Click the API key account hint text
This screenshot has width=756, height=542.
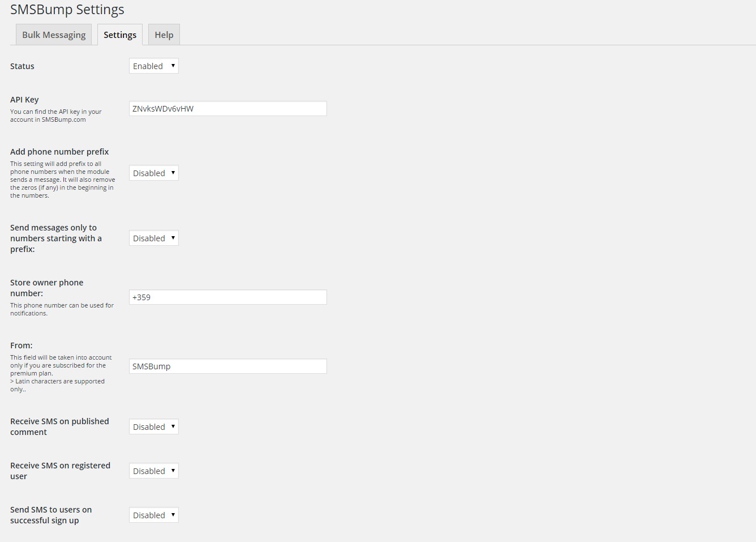56,116
